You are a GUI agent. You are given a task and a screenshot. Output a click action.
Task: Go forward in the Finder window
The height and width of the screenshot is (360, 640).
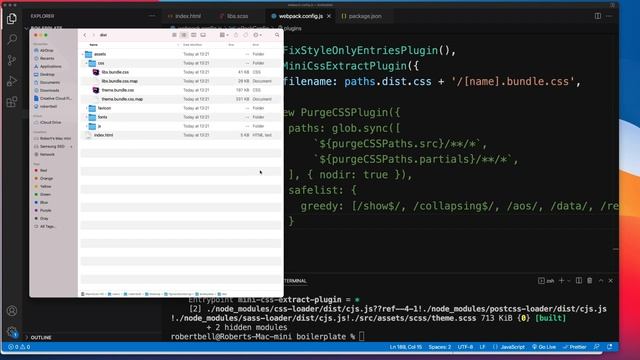pyautogui.click(x=93, y=35)
